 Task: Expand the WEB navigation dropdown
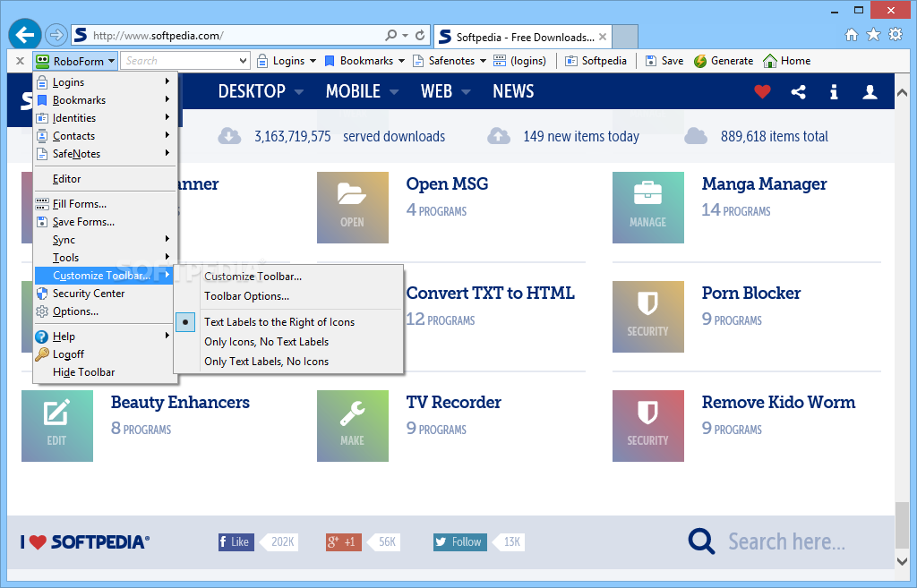(466, 92)
